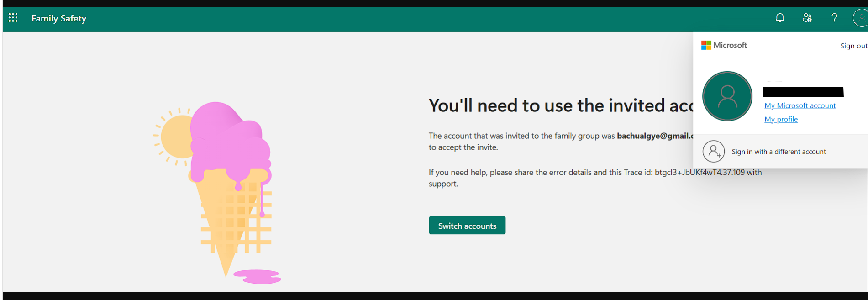Viewport: 868px width, 300px height.
Task: Click the Microsoft logo in account panel
Action: point(724,45)
